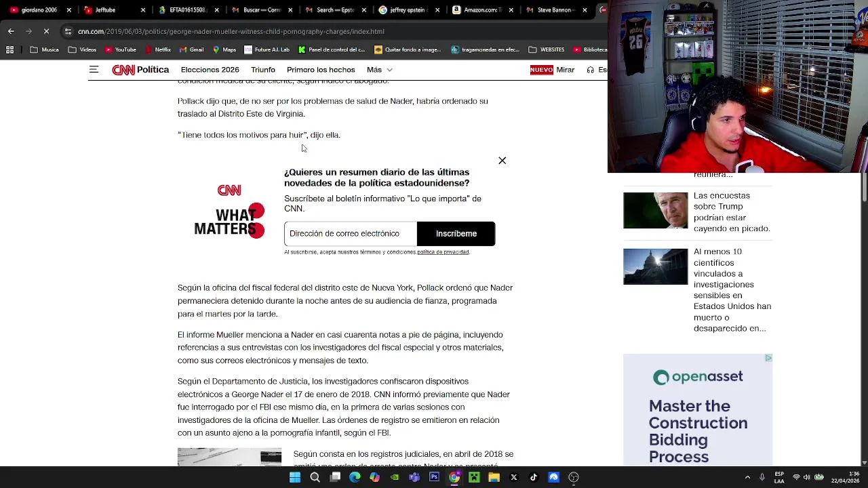Open the openasset advertisement
Image resolution: width=868 pixels, height=488 pixels.
pyautogui.click(x=698, y=410)
